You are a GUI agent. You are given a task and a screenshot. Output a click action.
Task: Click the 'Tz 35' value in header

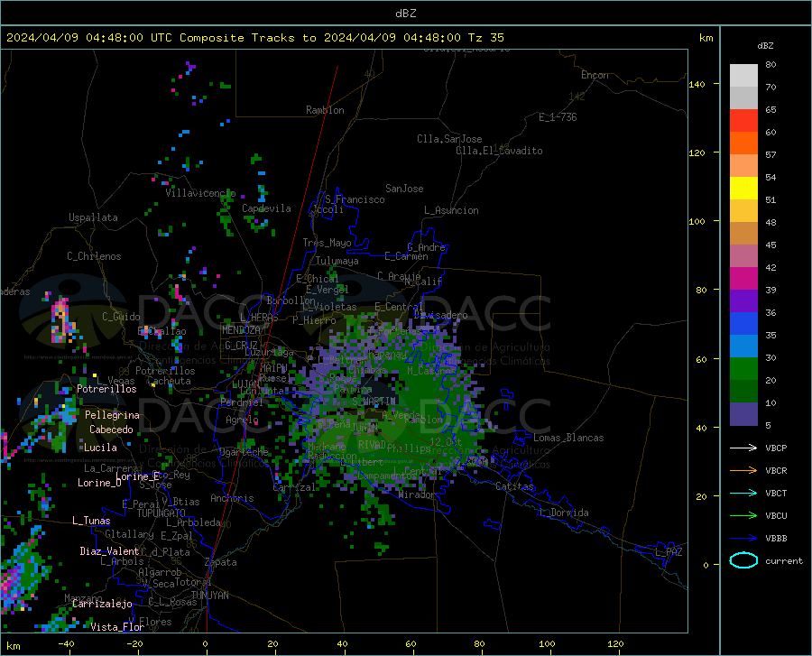pos(485,38)
